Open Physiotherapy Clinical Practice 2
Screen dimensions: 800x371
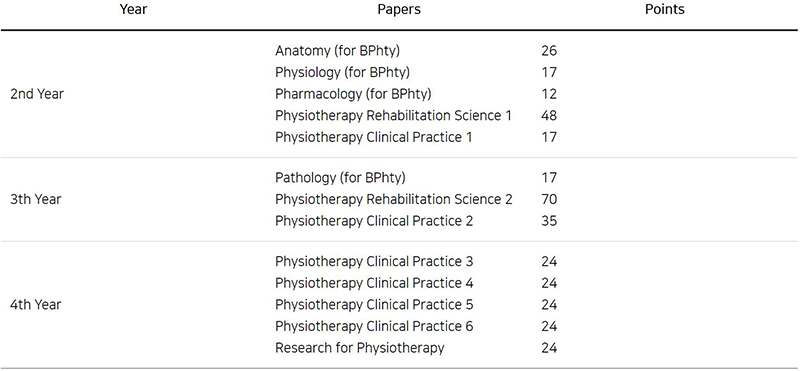pyautogui.click(x=374, y=220)
